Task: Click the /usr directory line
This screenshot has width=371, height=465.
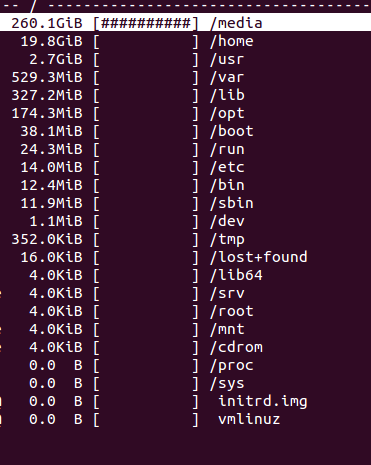Action: click(185, 59)
